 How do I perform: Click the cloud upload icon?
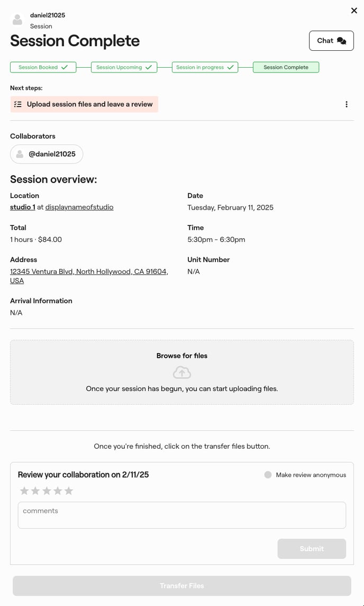182,373
